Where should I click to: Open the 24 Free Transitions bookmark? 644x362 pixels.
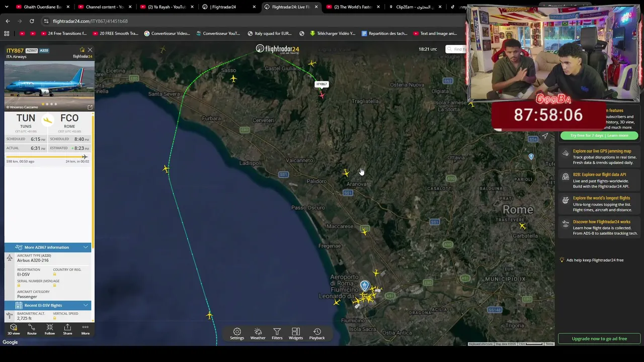click(63, 34)
